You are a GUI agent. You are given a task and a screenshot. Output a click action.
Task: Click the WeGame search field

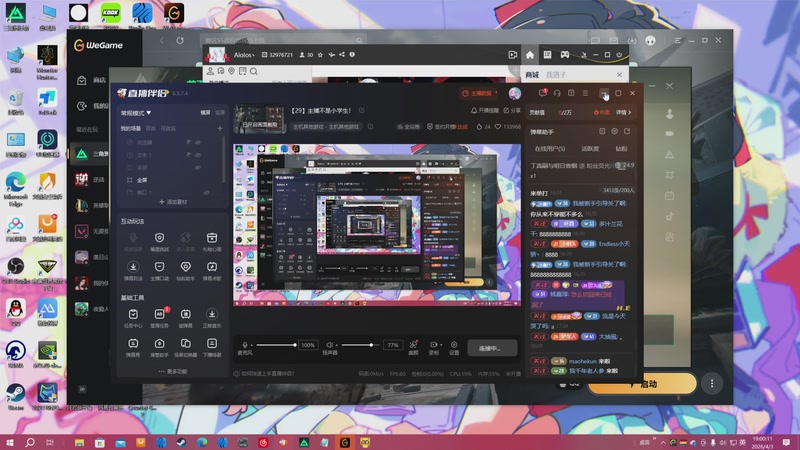click(283, 40)
